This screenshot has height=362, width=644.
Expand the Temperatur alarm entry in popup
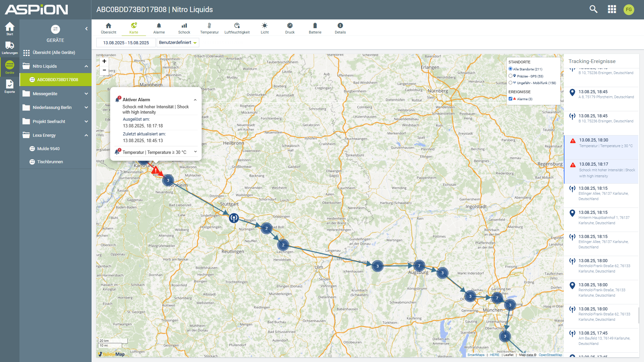195,152
